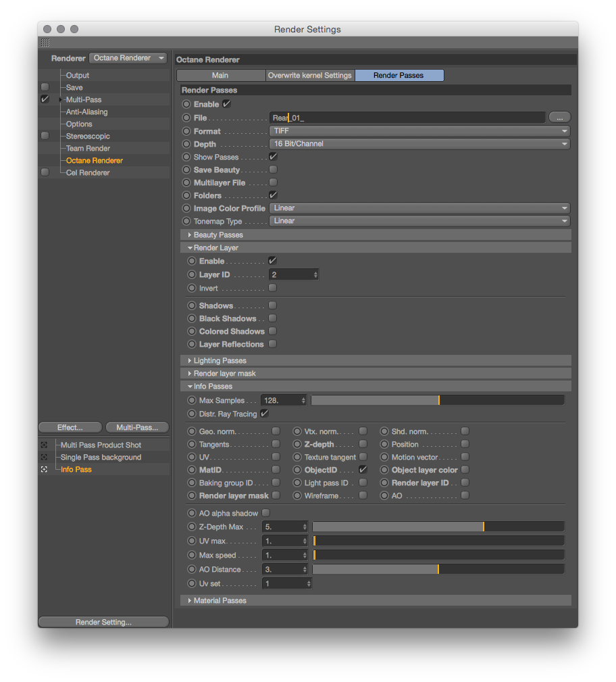Open the Overwrite kernel Settings tab
The height and width of the screenshot is (682, 616).
(x=310, y=75)
